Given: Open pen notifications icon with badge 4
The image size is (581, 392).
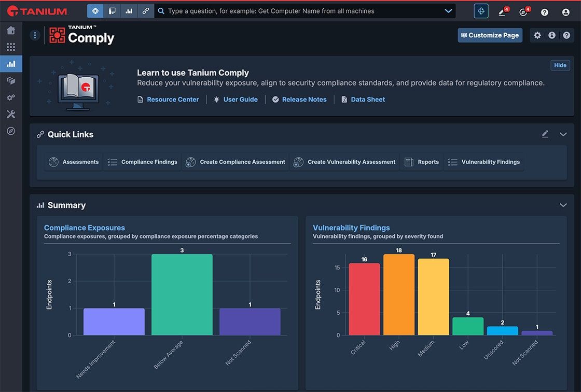Looking at the screenshot, I should (503, 12).
